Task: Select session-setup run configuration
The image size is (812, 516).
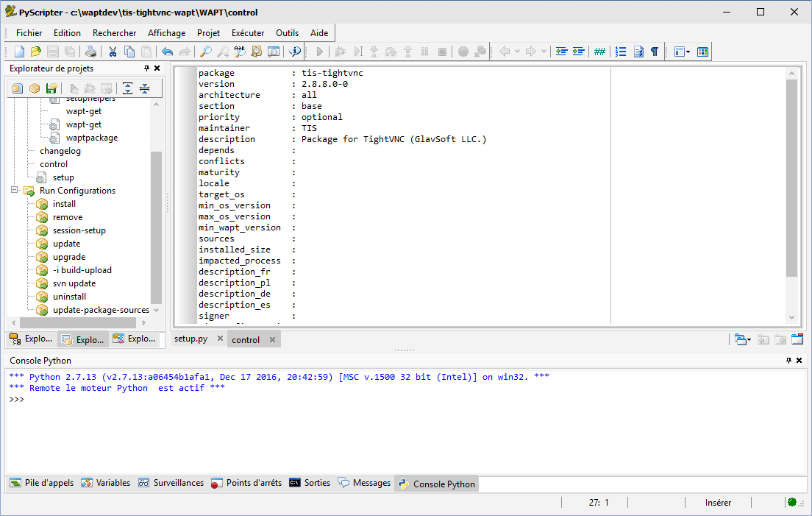Action: pyautogui.click(x=79, y=230)
